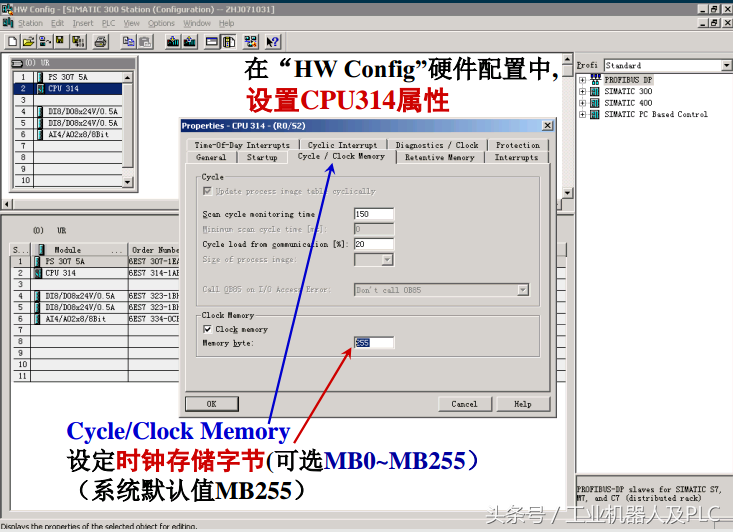Screen dimensions: 733x532
Task: Switch to the General tab
Action: [211, 158]
